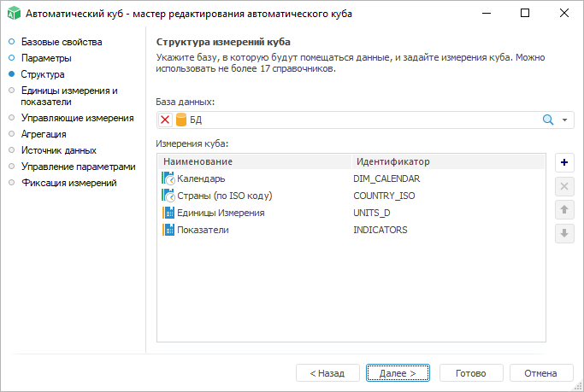The image size is (584, 392).
Task: Click the search magnifier in database field
Action: (x=548, y=120)
